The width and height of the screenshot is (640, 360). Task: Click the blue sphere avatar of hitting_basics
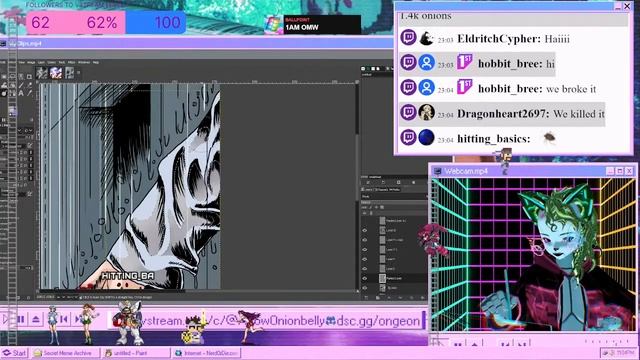[426, 137]
